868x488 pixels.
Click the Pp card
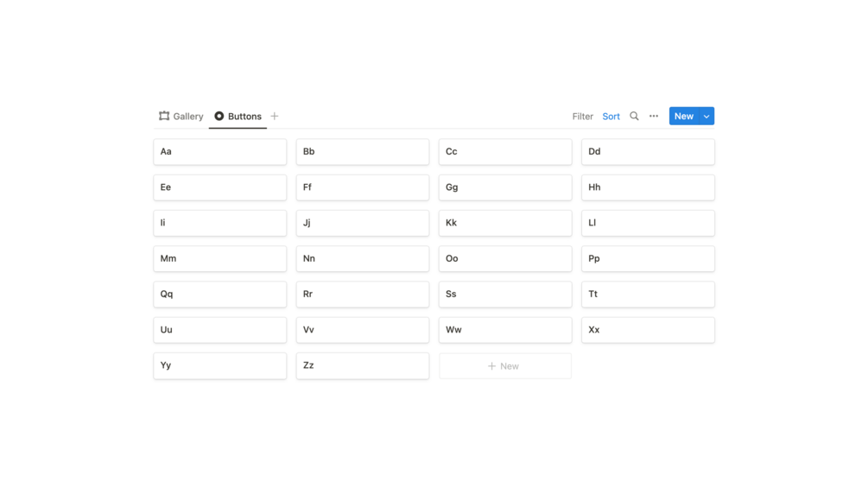pyautogui.click(x=648, y=259)
